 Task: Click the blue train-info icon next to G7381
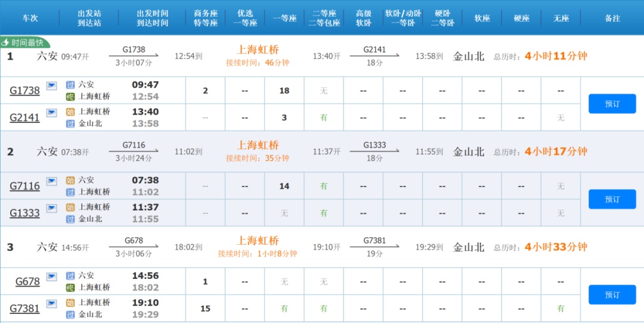(x=52, y=304)
